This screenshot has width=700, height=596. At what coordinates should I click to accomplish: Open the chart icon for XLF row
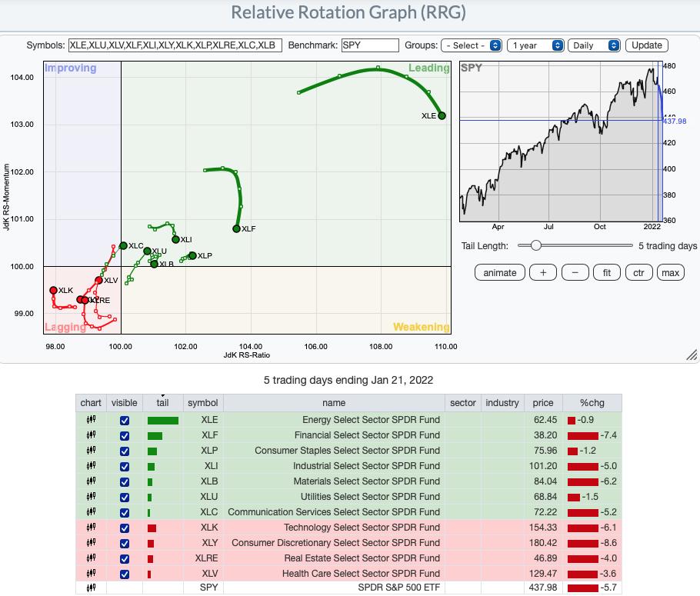[91, 435]
